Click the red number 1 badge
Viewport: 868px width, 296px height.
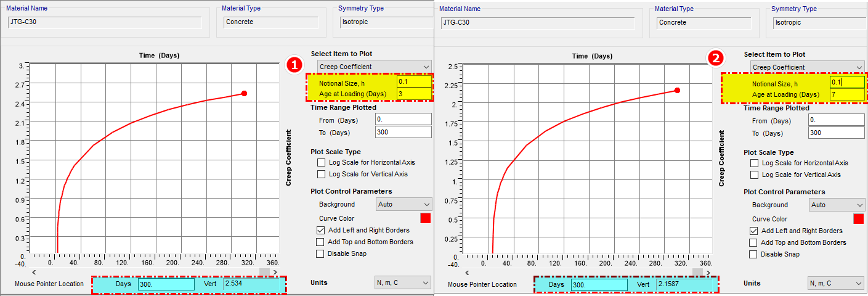click(x=294, y=64)
